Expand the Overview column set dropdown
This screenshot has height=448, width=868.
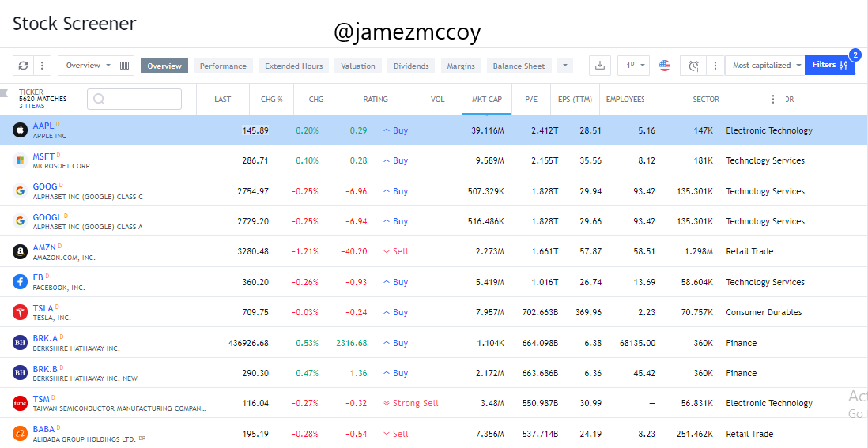(86, 66)
